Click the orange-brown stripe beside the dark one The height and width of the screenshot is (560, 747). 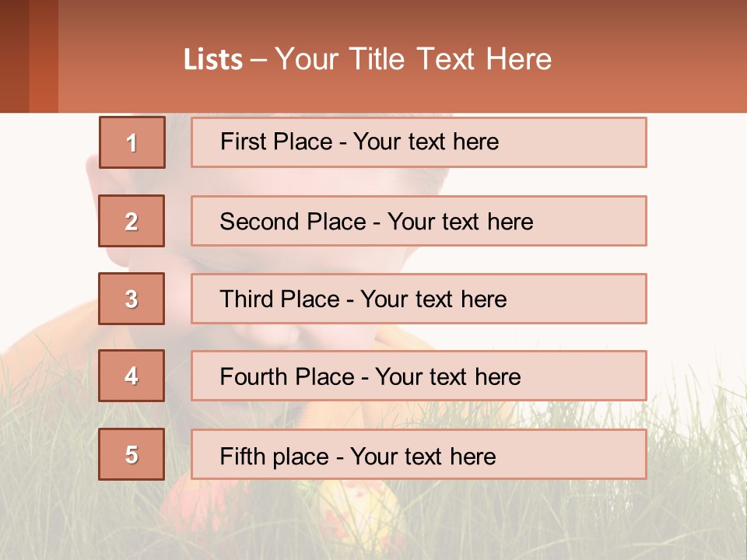pos(44,56)
